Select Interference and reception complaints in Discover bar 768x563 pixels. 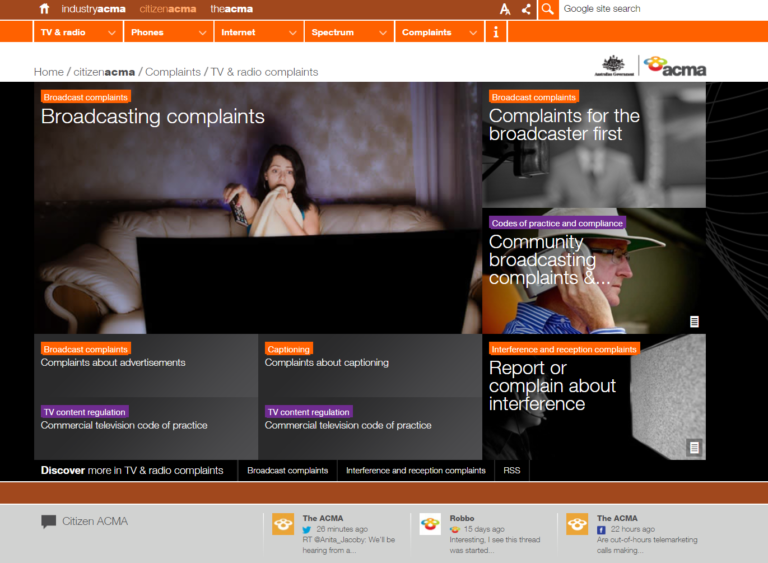click(x=415, y=470)
